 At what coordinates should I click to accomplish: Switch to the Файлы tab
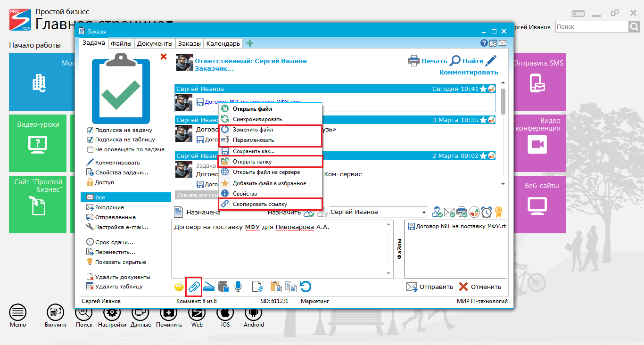click(x=121, y=43)
